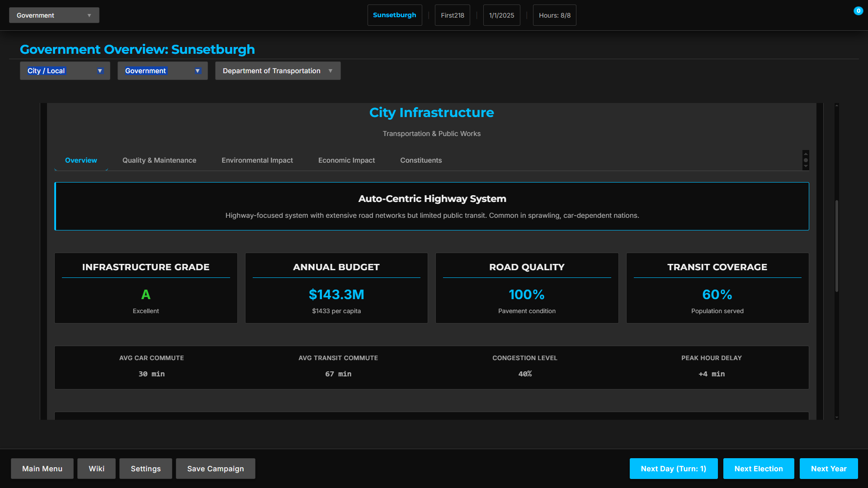Click the blue notification counter badge
This screenshot has width=868, height=488.
click(x=858, y=11)
